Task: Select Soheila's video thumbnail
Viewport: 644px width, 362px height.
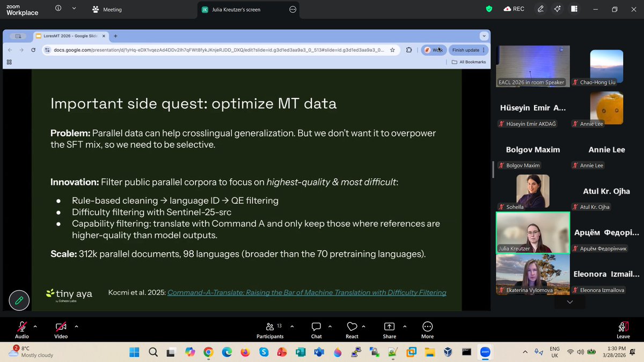Action: pos(533,190)
